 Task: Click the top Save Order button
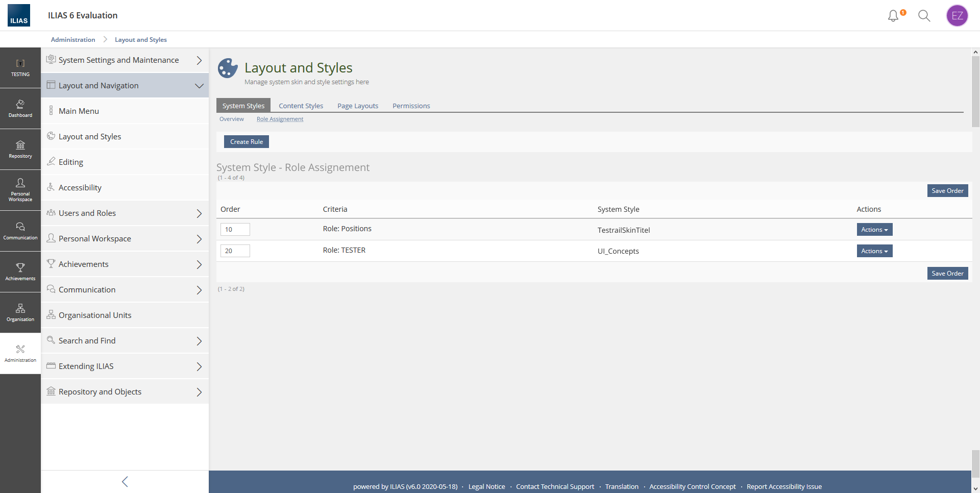click(x=947, y=191)
